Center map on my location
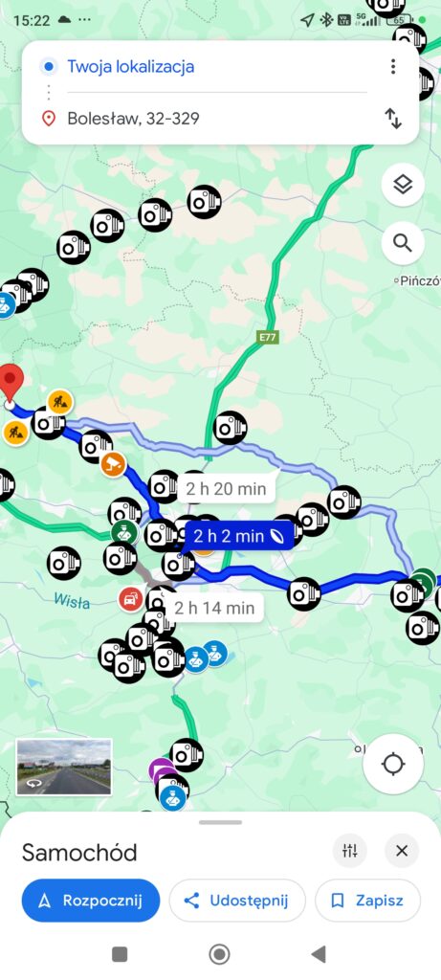This screenshot has width=441, height=980. (393, 764)
